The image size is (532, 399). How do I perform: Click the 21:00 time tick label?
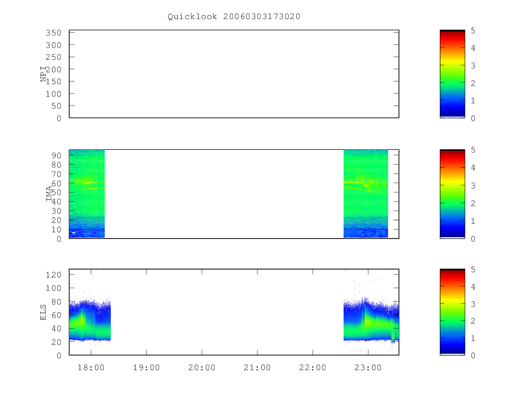(257, 368)
